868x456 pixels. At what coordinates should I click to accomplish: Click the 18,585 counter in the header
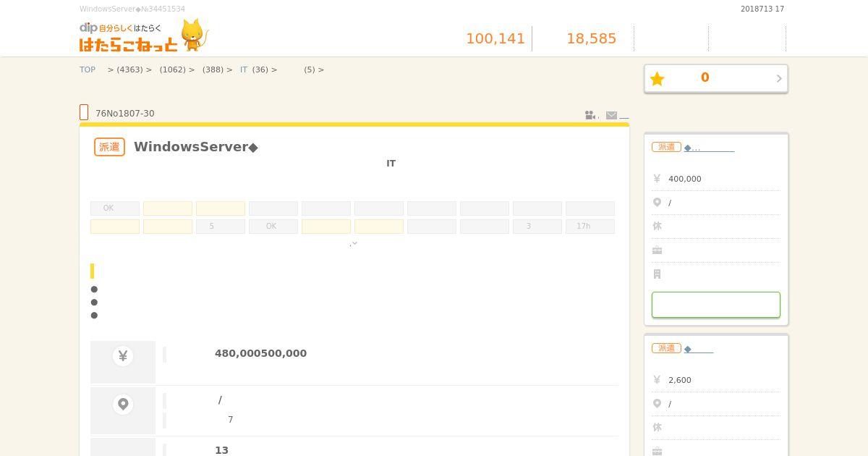coord(591,38)
